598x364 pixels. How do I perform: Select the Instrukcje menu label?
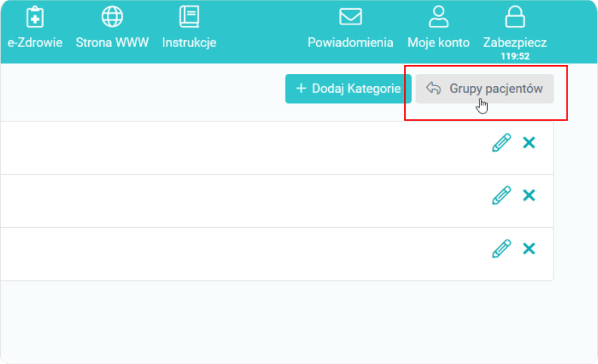coord(189,43)
